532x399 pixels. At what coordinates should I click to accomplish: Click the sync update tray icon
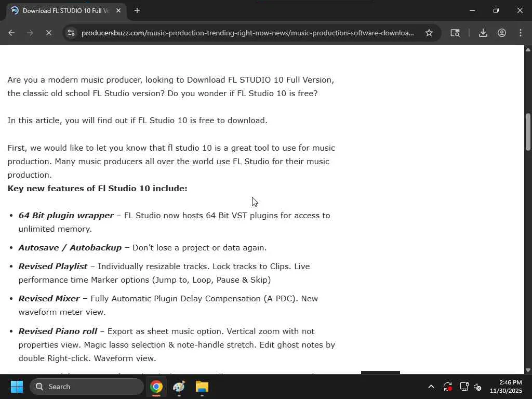click(447, 387)
